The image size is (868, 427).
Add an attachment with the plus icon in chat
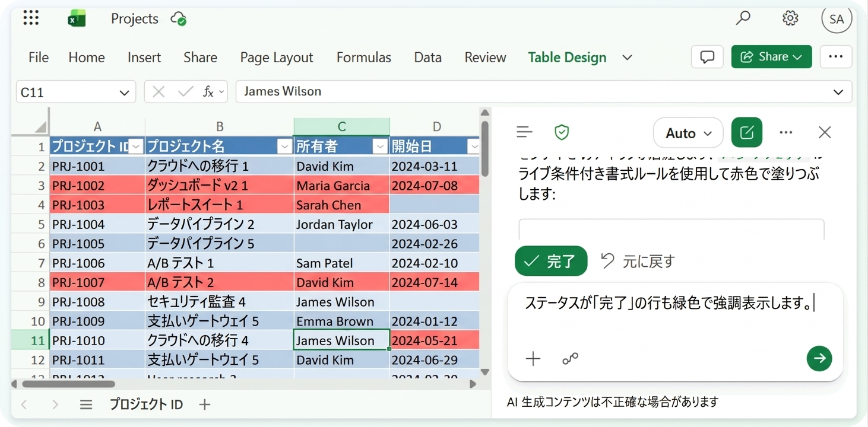pos(533,358)
